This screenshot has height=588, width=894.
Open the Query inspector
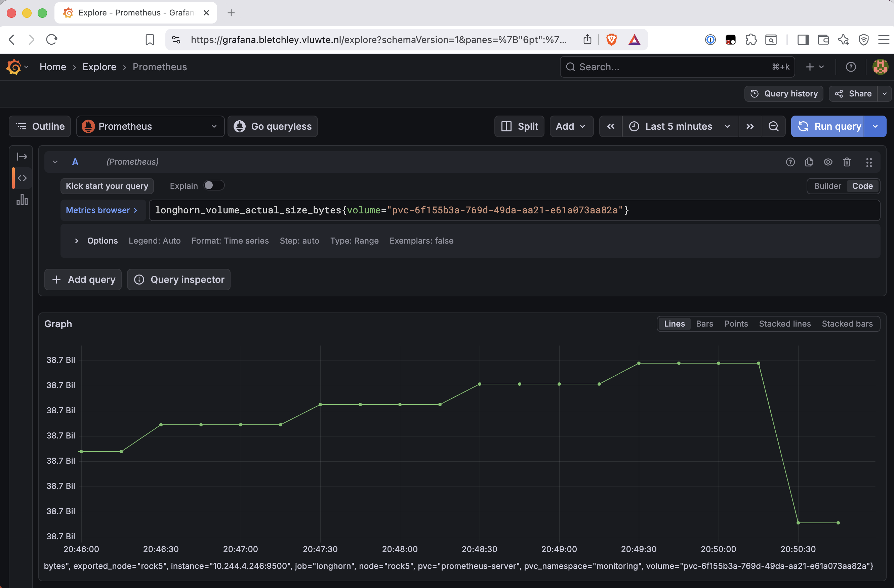(x=178, y=280)
